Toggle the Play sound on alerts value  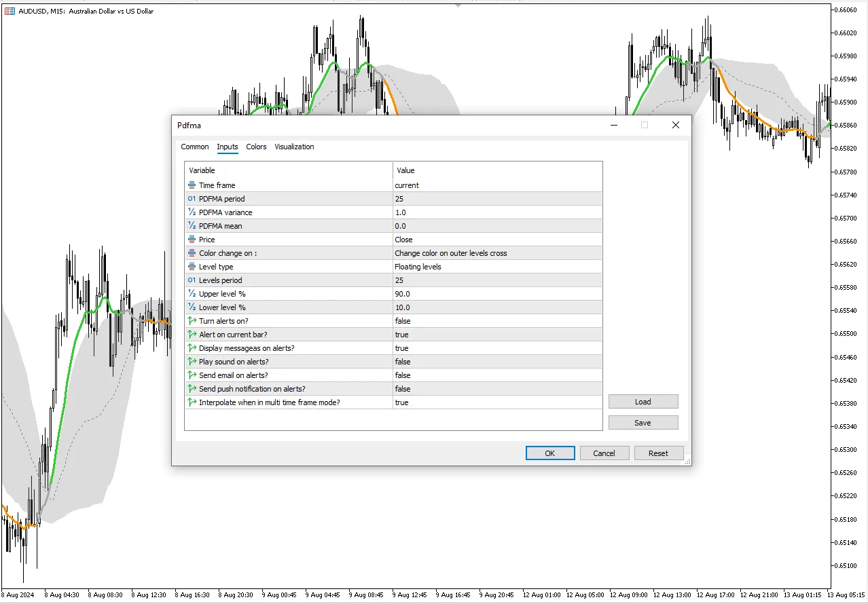[496, 362]
